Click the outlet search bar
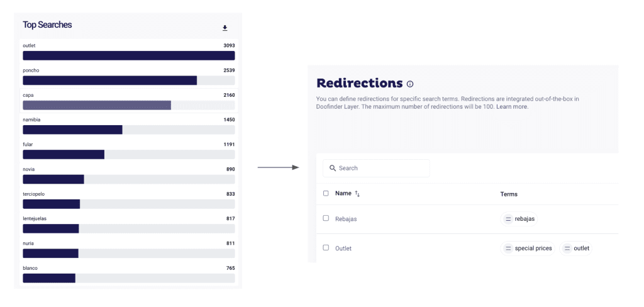The width and height of the screenshot is (644, 307). point(128,55)
